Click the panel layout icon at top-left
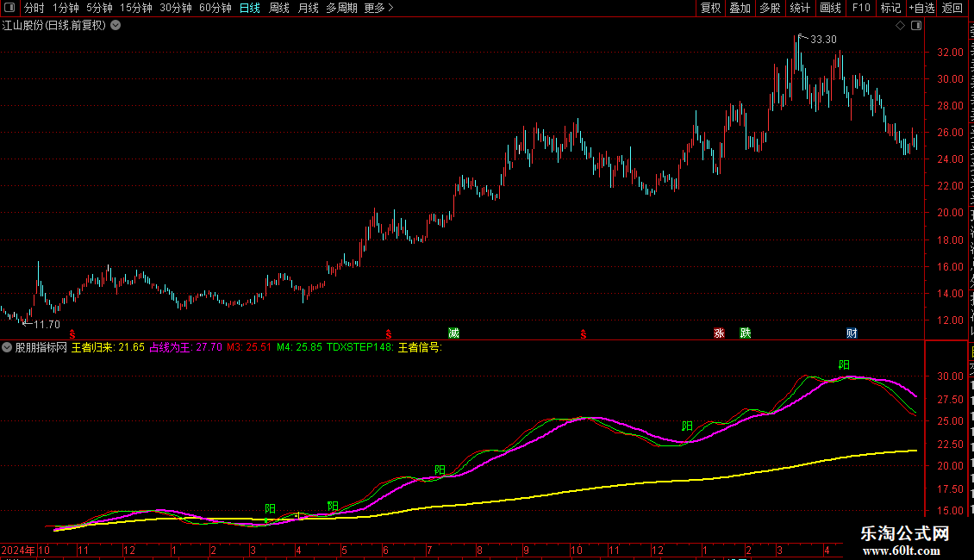 tap(9, 8)
